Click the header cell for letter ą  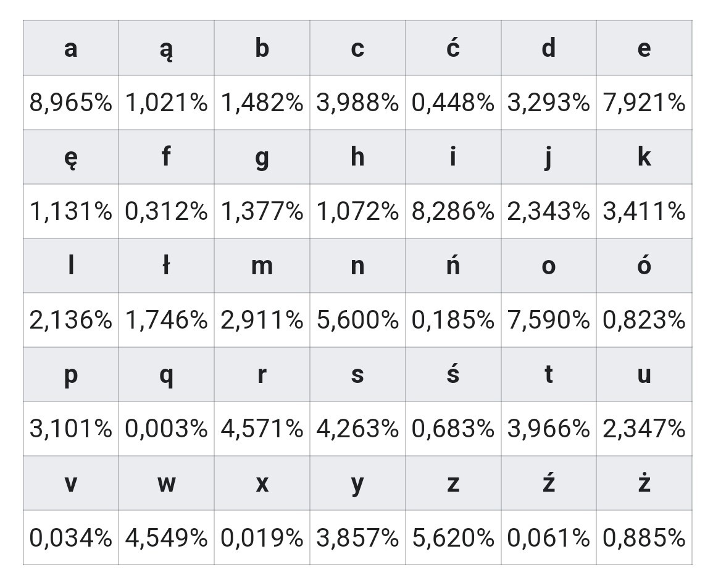166,48
